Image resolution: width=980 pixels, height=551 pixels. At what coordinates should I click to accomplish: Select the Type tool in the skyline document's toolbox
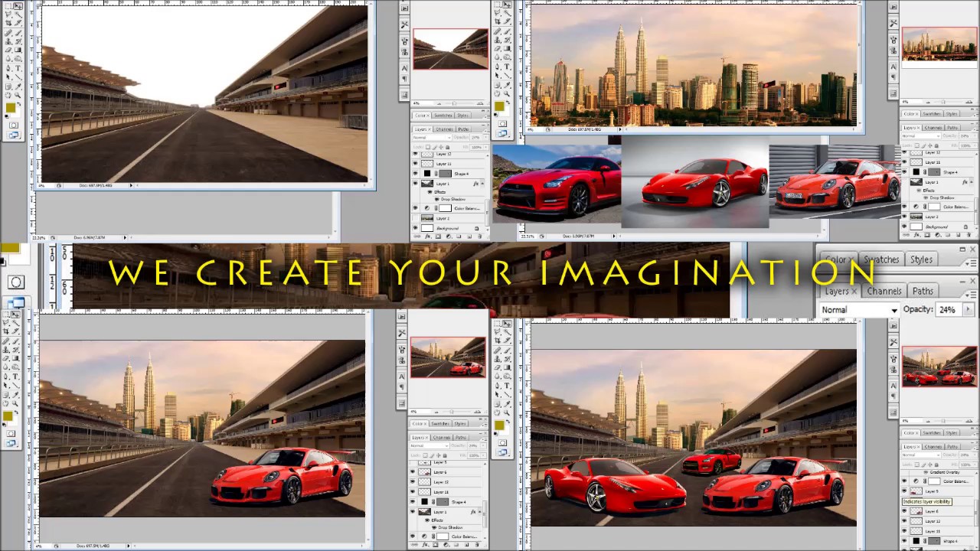click(507, 67)
